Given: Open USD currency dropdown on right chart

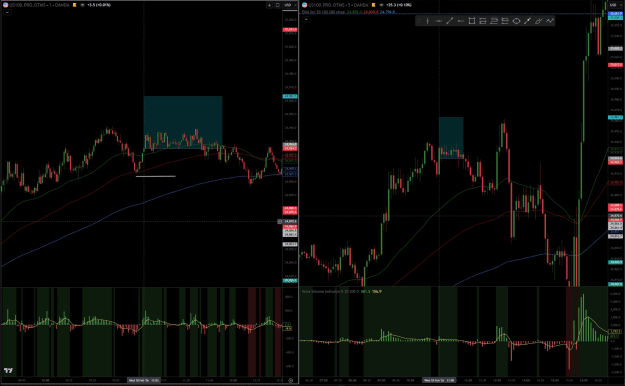Looking at the screenshot, I should pyautogui.click(x=615, y=5).
